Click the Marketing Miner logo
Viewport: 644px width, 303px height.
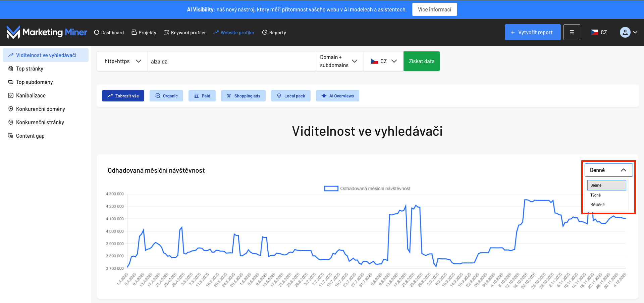click(x=47, y=32)
